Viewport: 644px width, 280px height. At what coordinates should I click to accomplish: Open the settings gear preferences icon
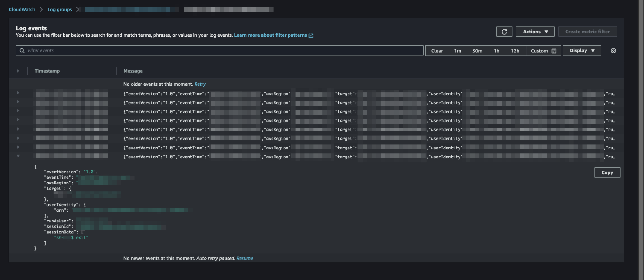coord(613,51)
